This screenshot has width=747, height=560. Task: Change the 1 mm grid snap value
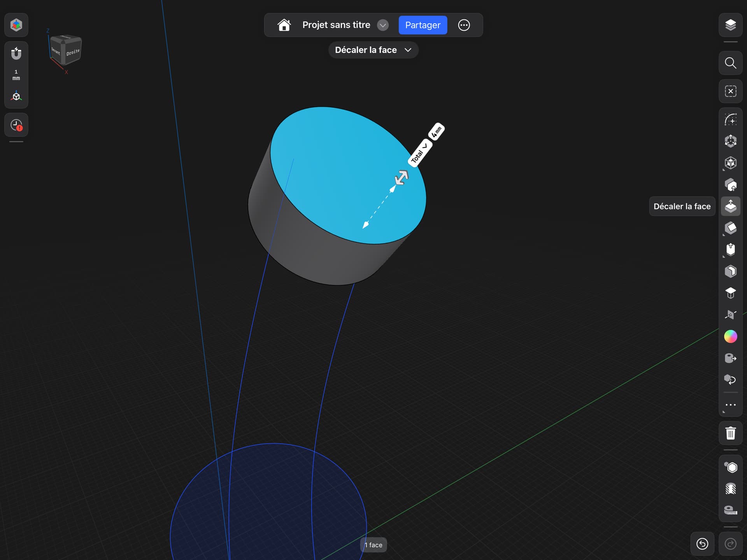[x=16, y=75]
